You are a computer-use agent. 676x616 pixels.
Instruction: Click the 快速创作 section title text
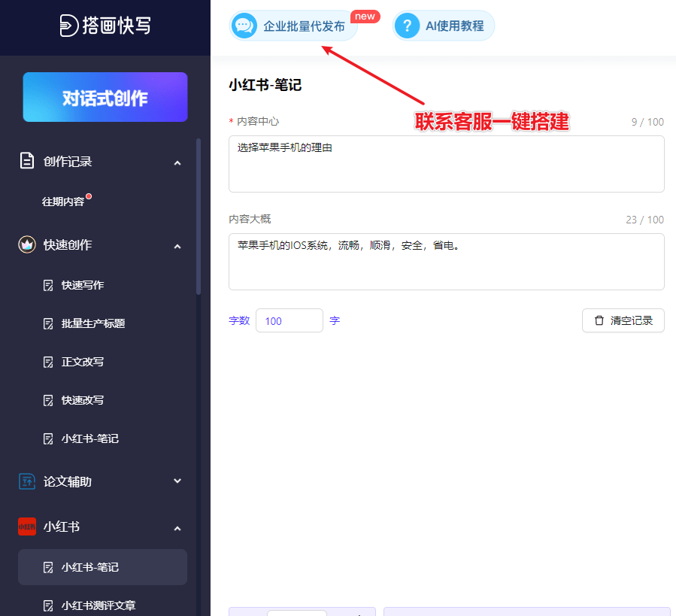67,244
